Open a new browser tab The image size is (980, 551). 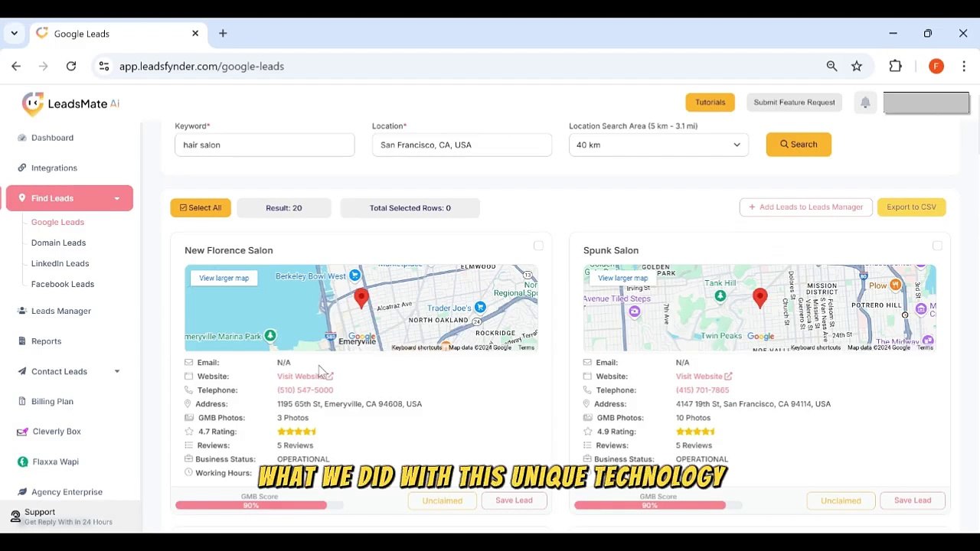point(223,34)
